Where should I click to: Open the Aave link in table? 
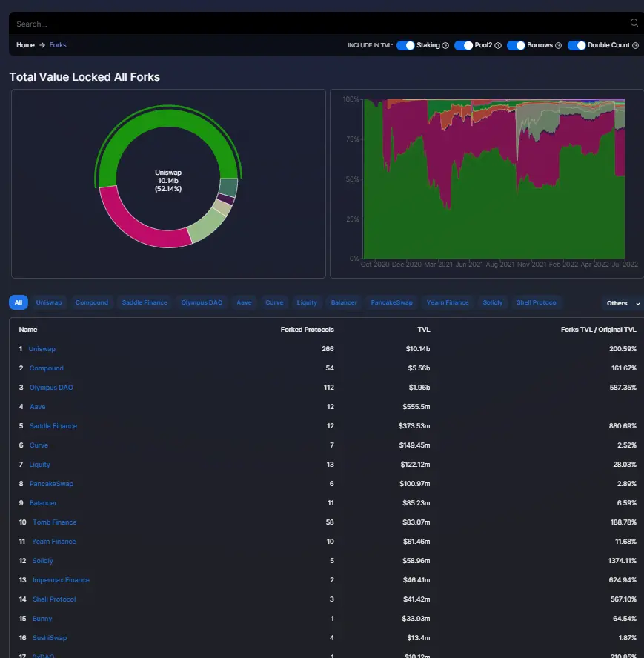37,407
